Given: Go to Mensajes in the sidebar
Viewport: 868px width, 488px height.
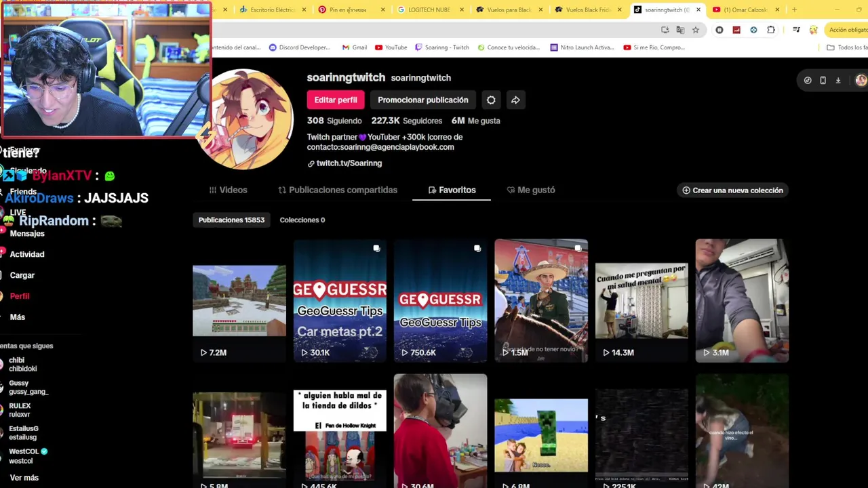Looking at the screenshot, I should click(27, 233).
